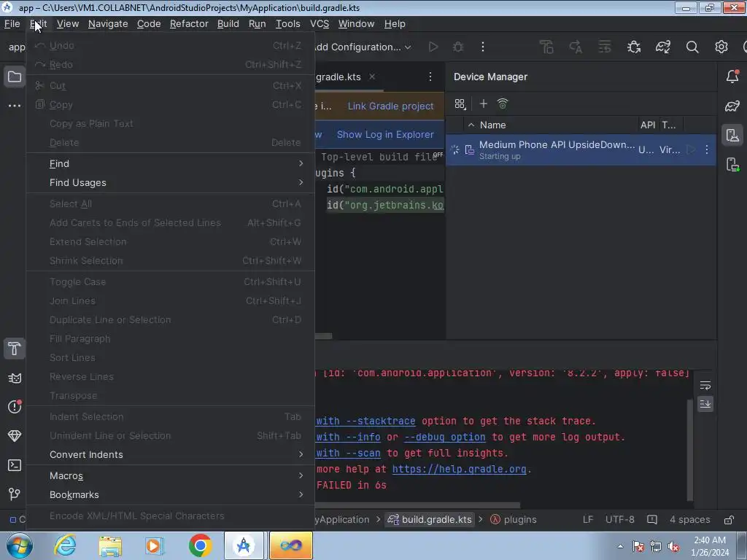Open the Build hammer tool window
The width and height of the screenshot is (747, 560).
pyautogui.click(x=15, y=349)
